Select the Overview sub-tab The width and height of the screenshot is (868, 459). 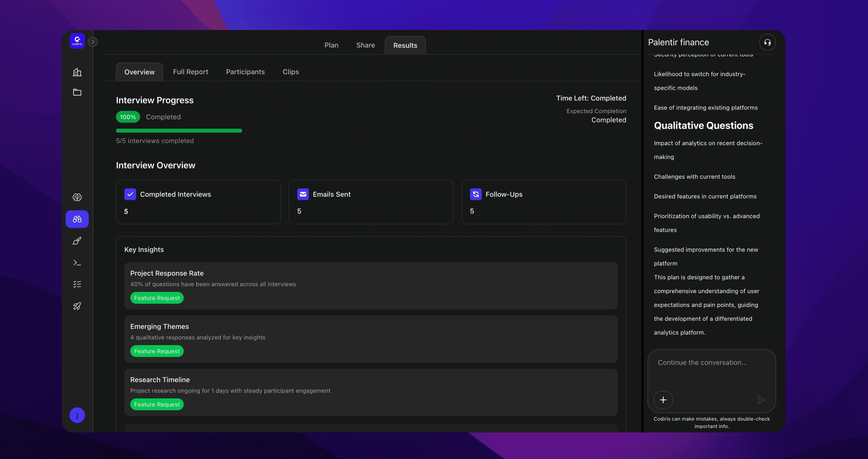139,72
